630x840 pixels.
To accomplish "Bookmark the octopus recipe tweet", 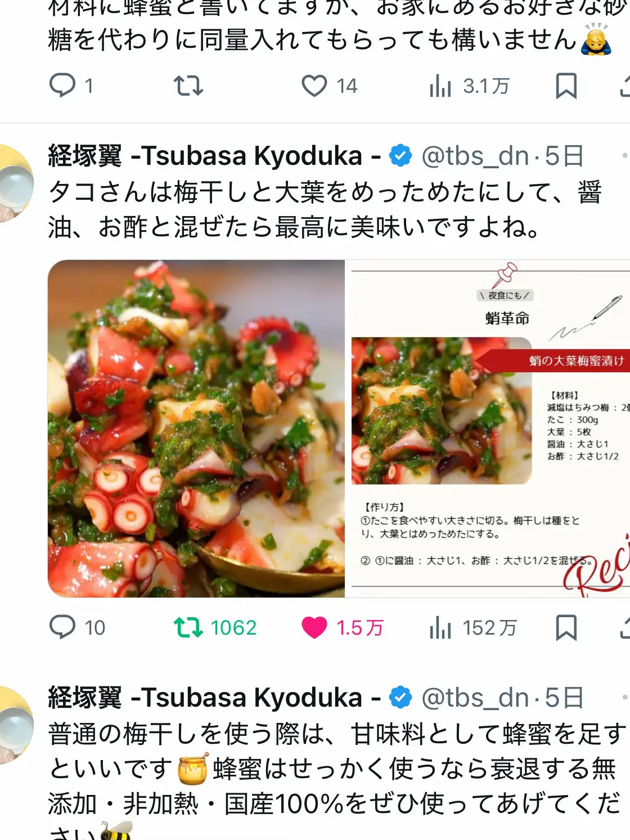I will click(566, 627).
